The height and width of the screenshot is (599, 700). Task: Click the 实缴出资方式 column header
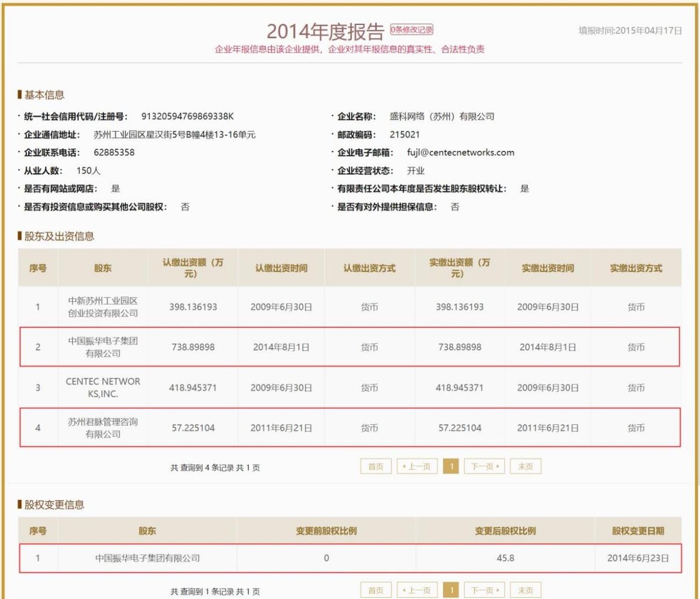coord(636,268)
